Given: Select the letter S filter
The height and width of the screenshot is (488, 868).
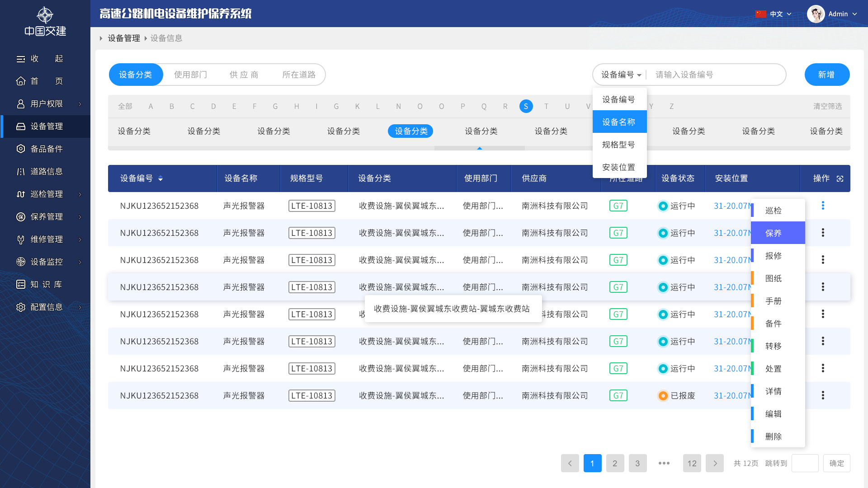Looking at the screenshot, I should [x=526, y=106].
